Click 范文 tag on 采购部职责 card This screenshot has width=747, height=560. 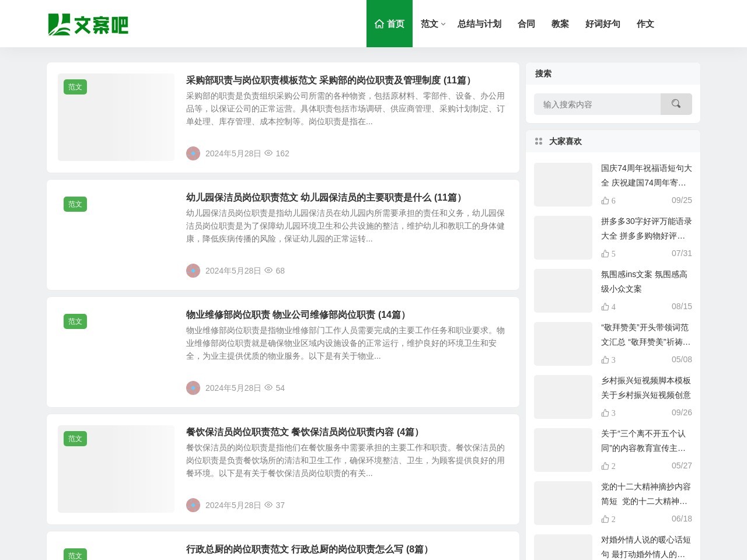75,87
